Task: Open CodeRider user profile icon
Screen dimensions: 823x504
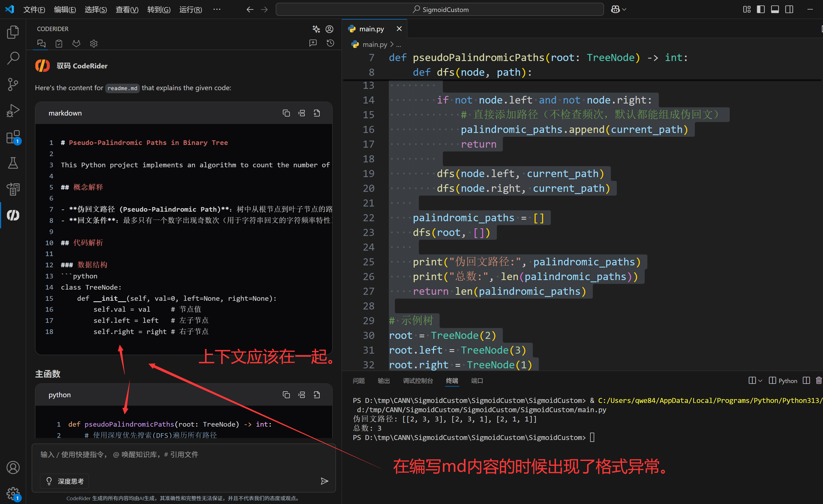Action: 329,29
